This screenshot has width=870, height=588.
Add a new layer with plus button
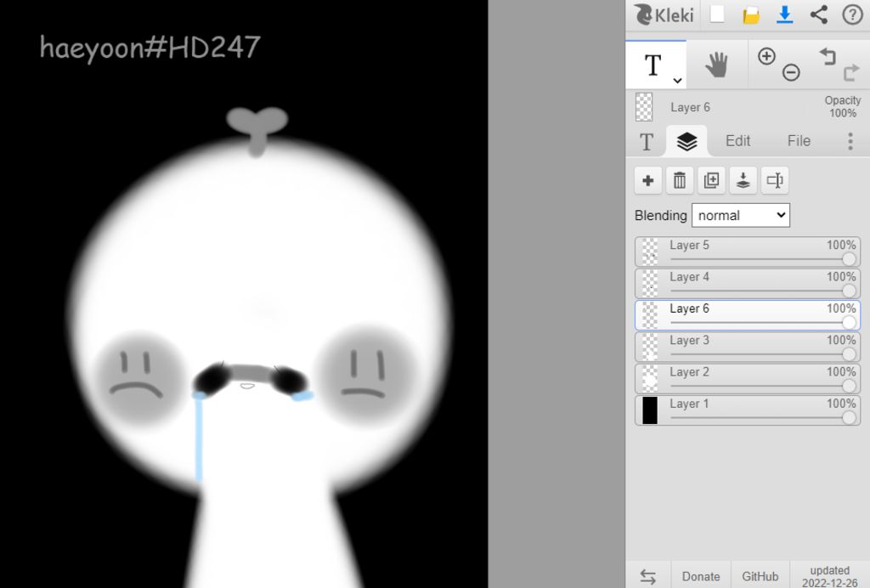(648, 181)
